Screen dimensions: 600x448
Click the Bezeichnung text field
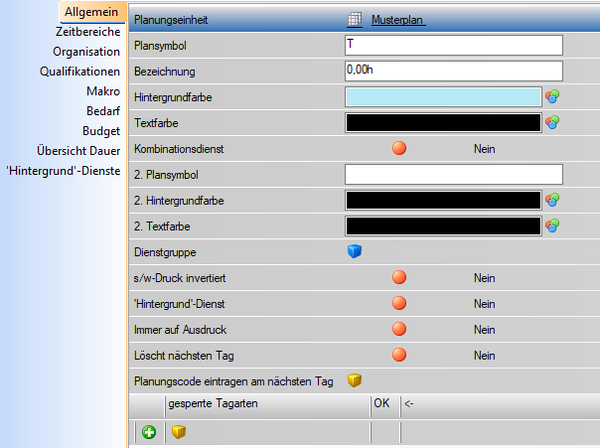click(x=452, y=71)
